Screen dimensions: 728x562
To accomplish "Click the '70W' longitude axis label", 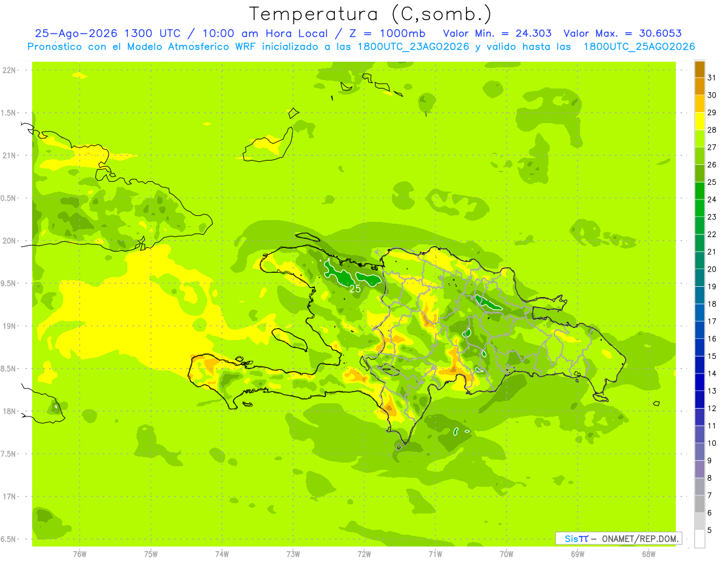I will (x=507, y=554).
